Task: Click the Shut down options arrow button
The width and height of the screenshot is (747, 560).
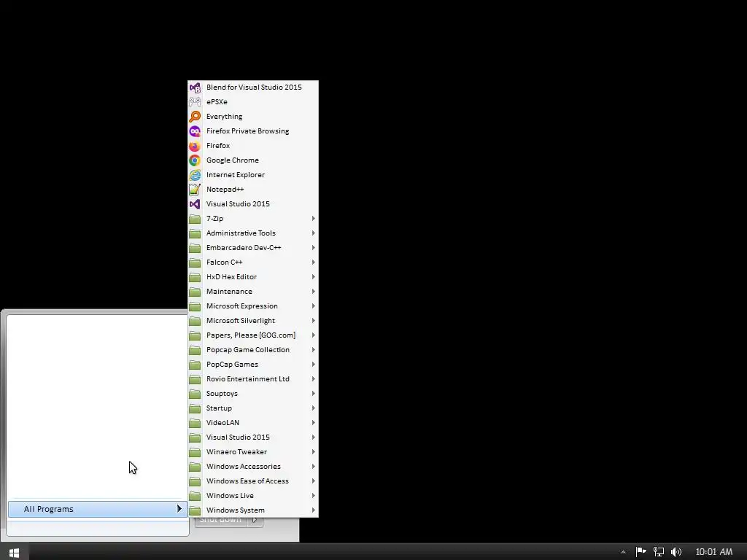Action: (255, 521)
